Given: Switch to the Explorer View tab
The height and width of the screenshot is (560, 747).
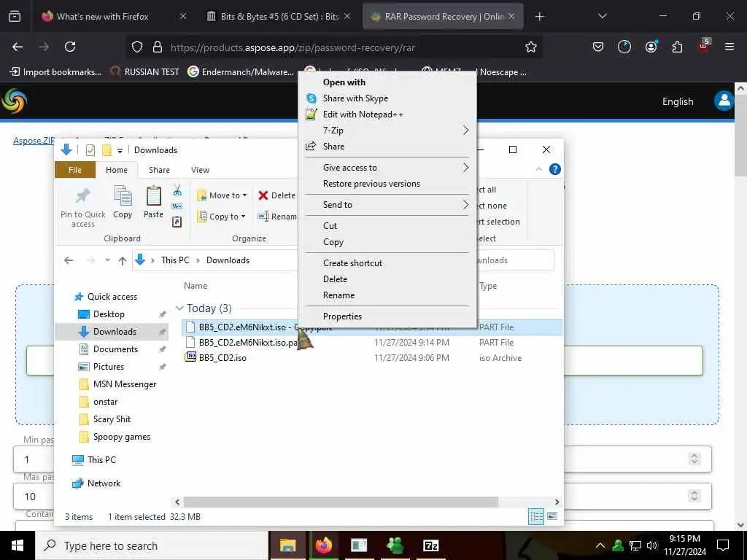Looking at the screenshot, I should (200, 170).
